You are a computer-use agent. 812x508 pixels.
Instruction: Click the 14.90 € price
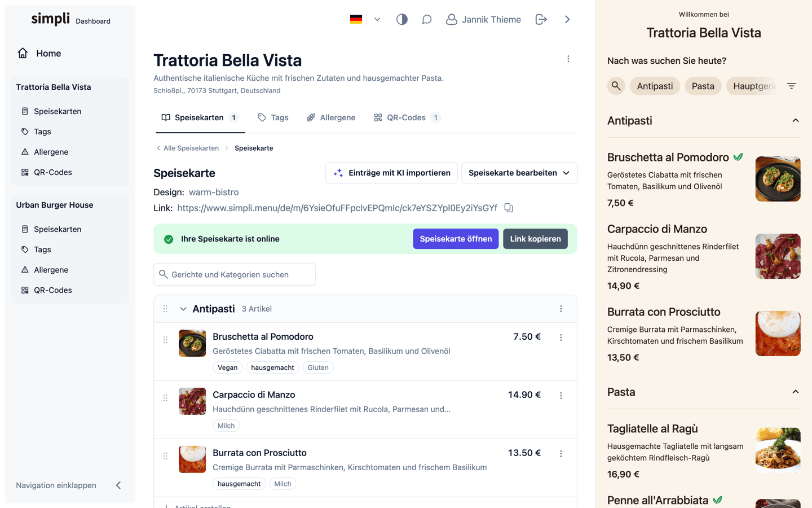[x=524, y=395]
